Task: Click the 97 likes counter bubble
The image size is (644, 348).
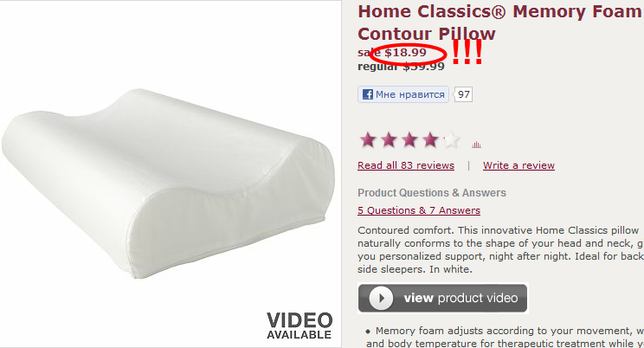Action: pos(463,94)
